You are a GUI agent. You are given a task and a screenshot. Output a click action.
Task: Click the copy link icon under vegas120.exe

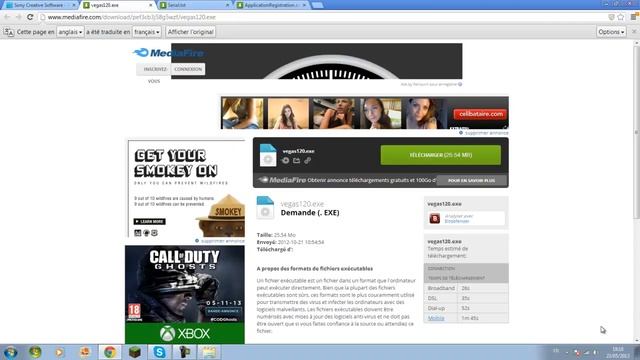[307, 160]
